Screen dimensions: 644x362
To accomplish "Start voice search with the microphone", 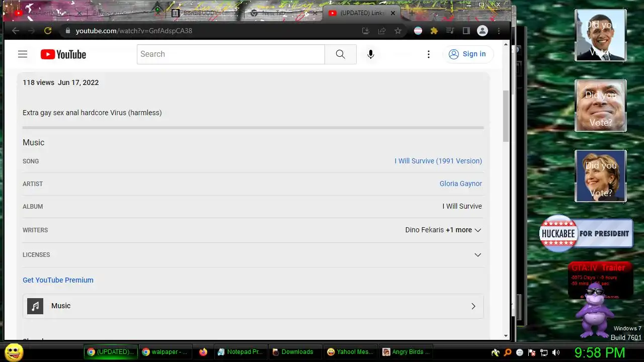I will pos(371,54).
